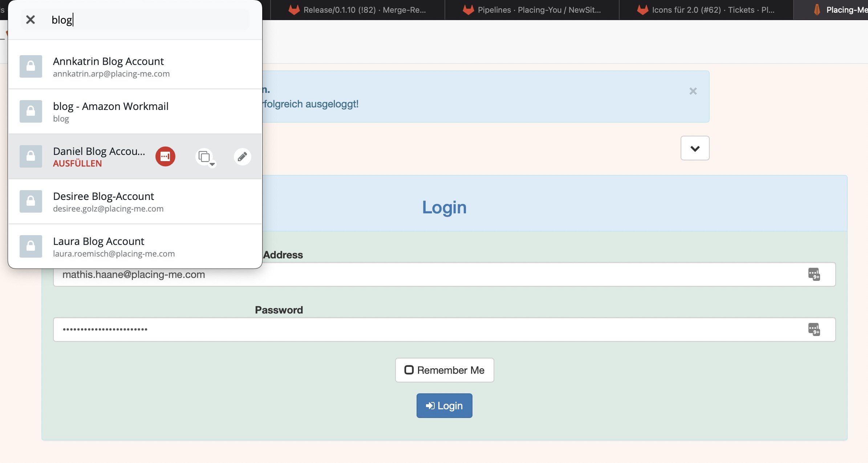Dismiss the blue logout notification banner
868x463 pixels.
[693, 91]
